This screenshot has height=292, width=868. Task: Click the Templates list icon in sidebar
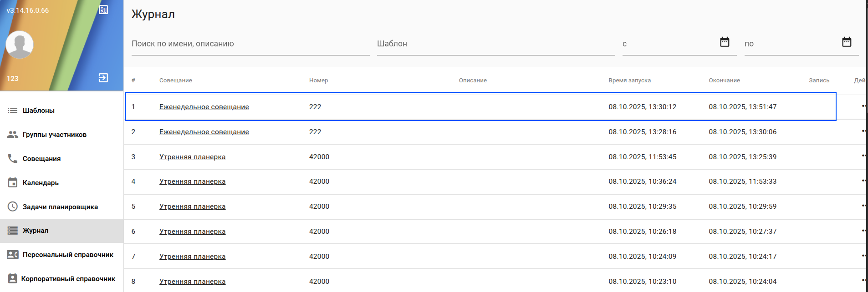pos(13,111)
